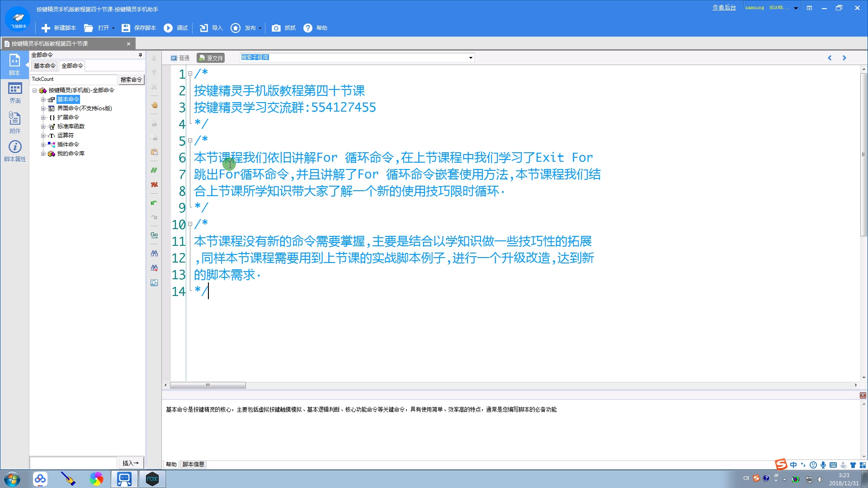Open the find binoculars icon
This screenshot has height=488, width=868.
(154, 253)
